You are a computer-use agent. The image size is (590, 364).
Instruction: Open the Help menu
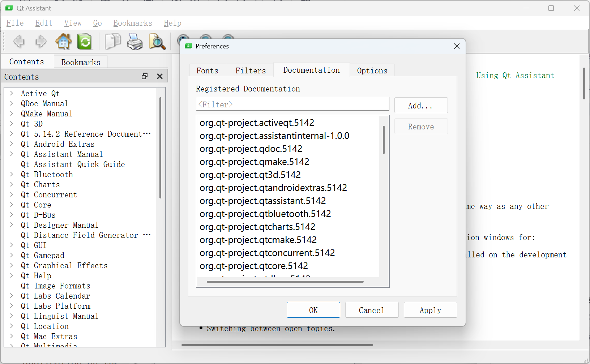click(172, 23)
